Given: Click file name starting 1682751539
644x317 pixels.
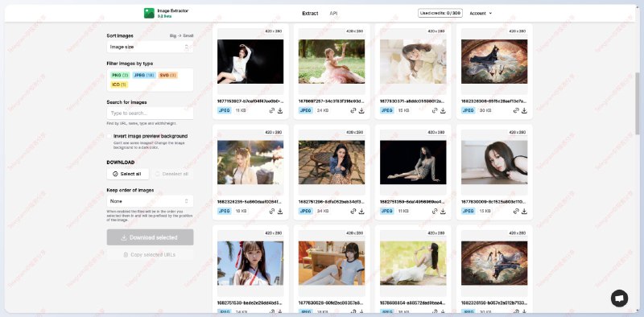Looking at the screenshot, I should 250,303.
